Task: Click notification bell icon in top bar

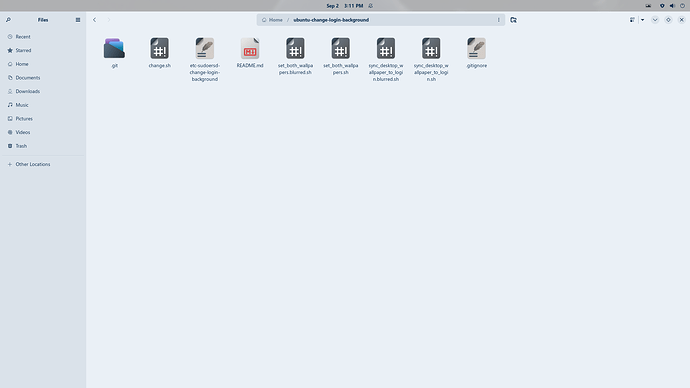Action: coord(371,6)
